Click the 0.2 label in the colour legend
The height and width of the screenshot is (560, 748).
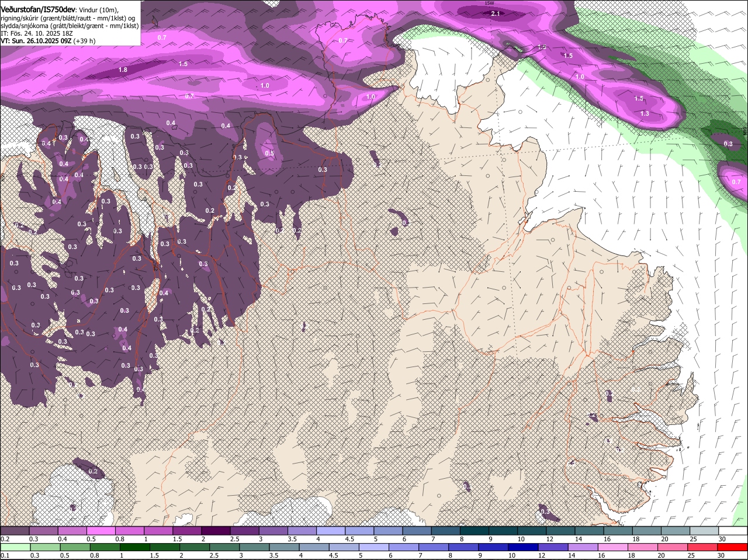click(x=5, y=539)
